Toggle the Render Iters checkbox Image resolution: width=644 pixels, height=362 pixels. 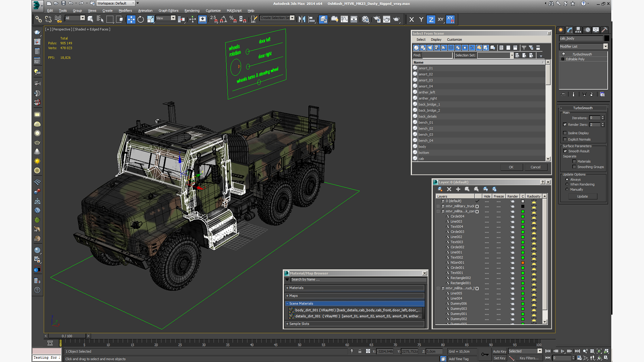565,125
